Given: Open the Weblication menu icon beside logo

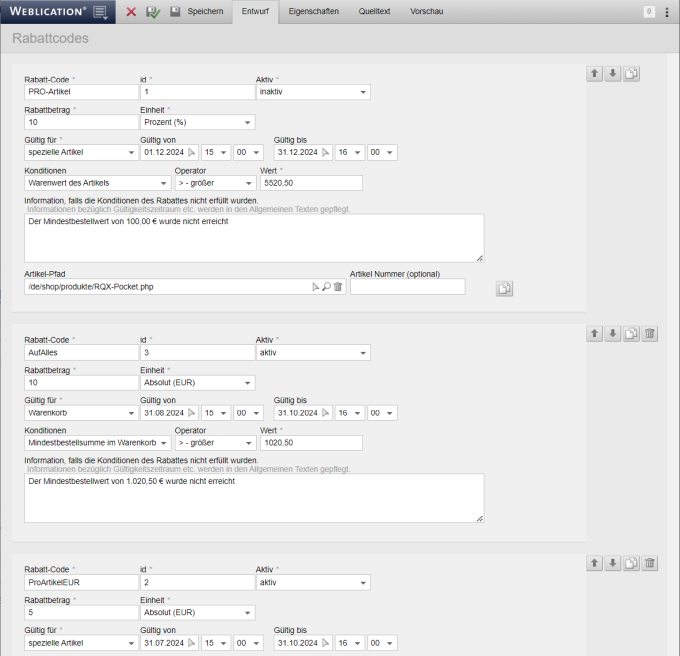Looking at the screenshot, I should pos(101,12).
